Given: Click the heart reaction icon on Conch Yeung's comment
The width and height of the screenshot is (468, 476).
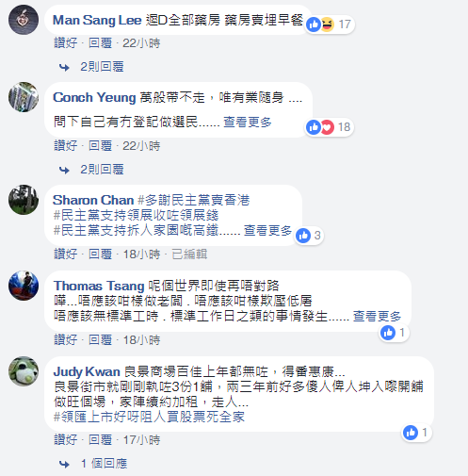Looking at the screenshot, I should tap(327, 127).
